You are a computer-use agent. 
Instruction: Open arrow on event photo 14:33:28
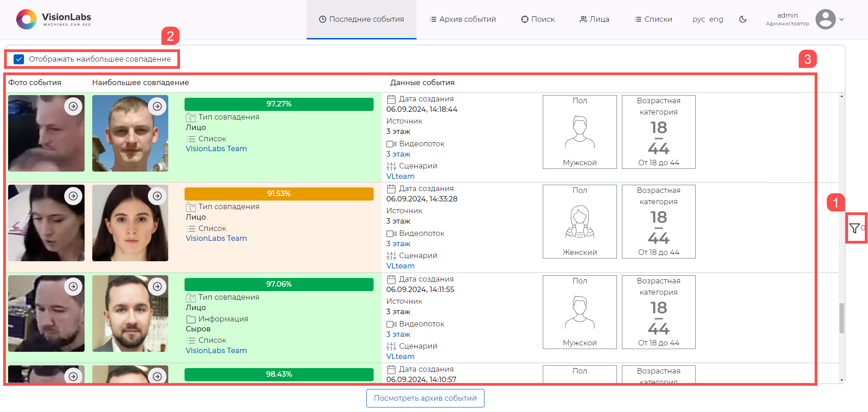tap(73, 196)
